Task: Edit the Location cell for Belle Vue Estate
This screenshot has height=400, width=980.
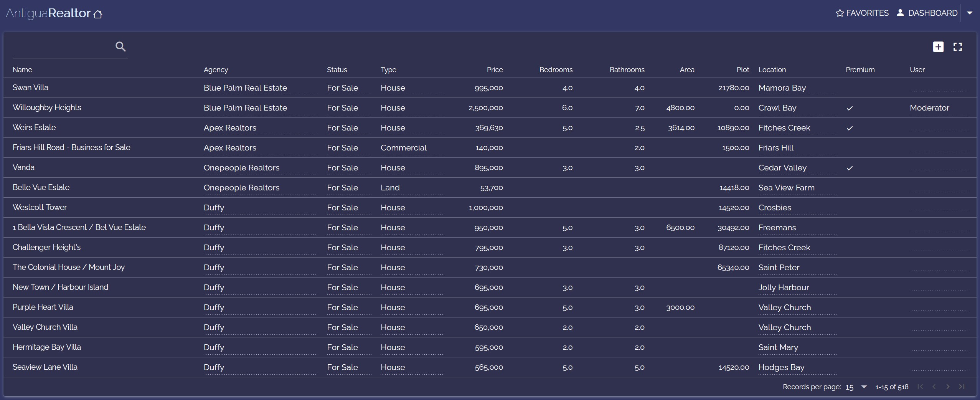Action: (x=796, y=188)
